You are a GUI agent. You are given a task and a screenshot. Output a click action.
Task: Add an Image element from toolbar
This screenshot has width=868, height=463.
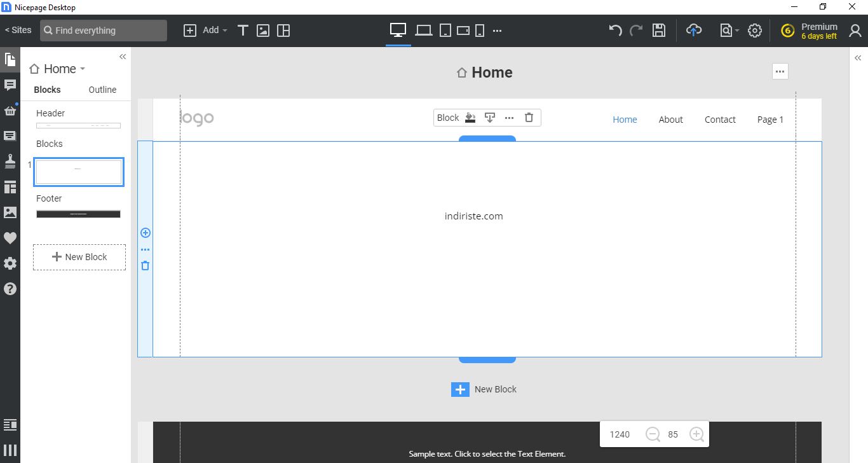click(263, 31)
